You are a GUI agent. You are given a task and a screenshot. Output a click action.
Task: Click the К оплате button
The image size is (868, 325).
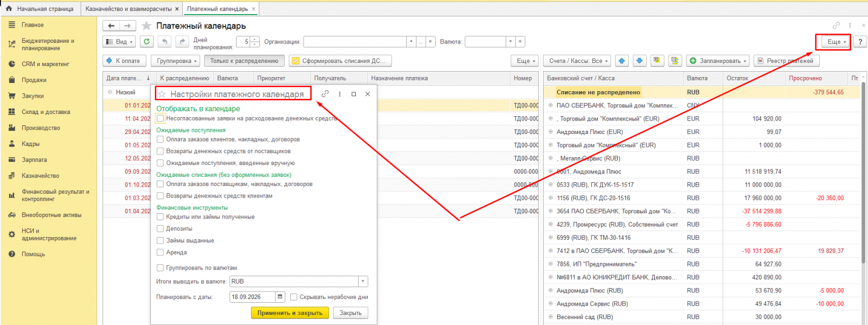click(124, 61)
